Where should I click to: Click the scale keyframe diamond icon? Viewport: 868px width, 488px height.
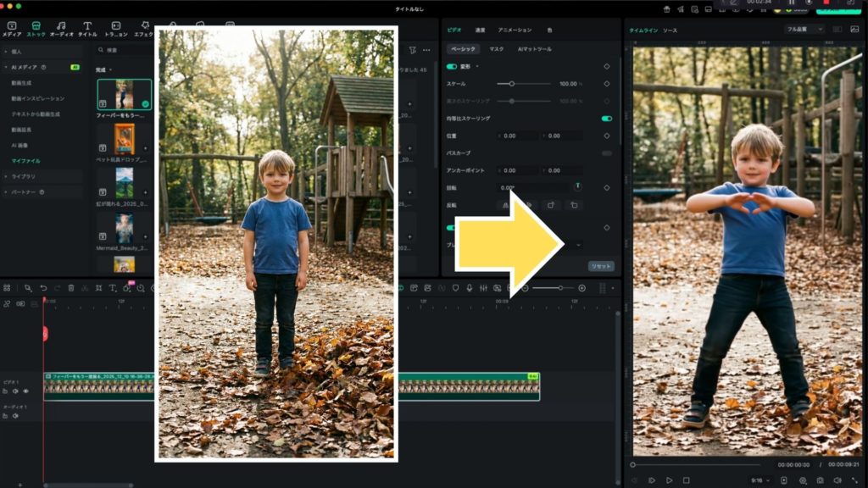[606, 84]
